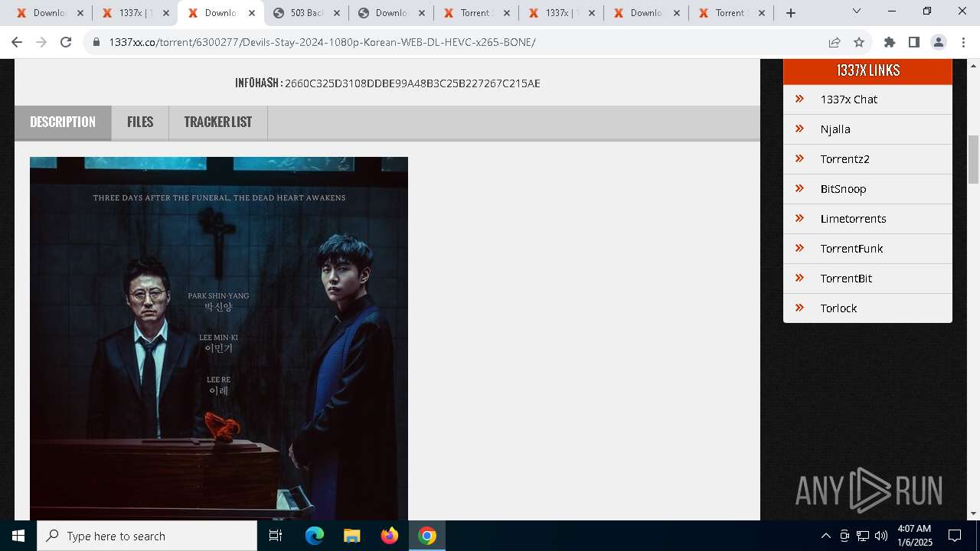Visit the Njalla link

(835, 129)
